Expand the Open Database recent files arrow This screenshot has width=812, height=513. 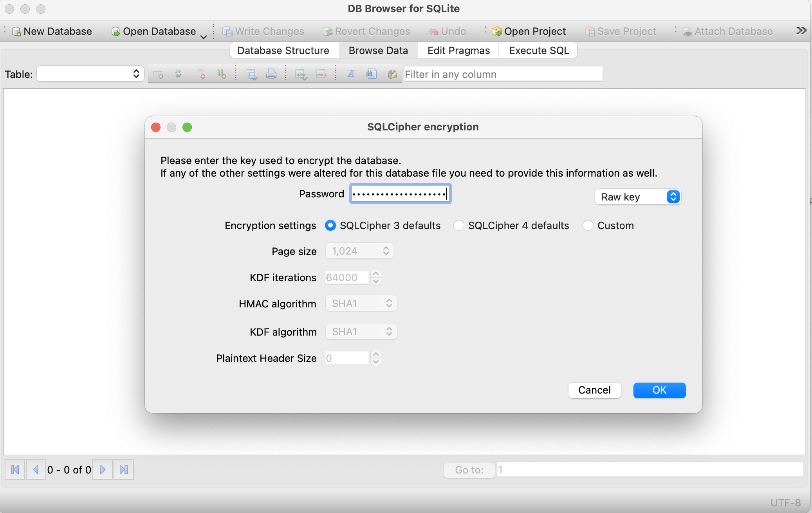tap(204, 37)
